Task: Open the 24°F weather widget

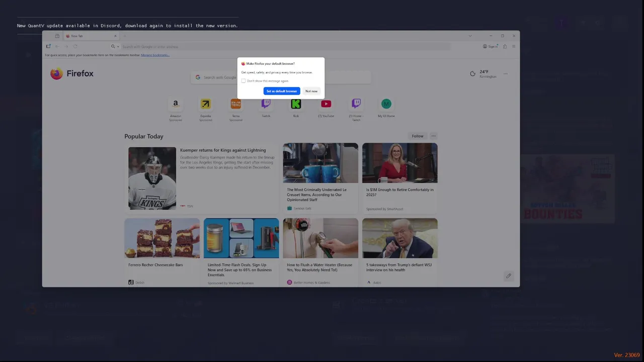Action: (x=483, y=73)
